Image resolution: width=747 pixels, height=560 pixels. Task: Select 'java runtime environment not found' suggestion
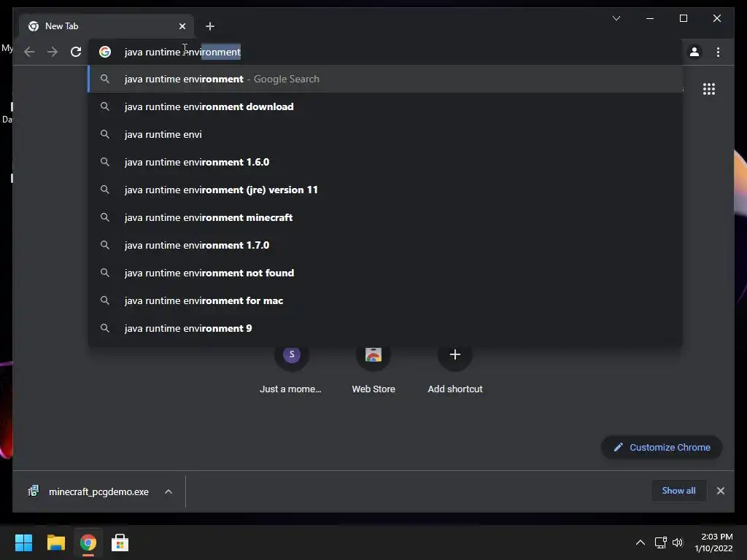pos(385,273)
